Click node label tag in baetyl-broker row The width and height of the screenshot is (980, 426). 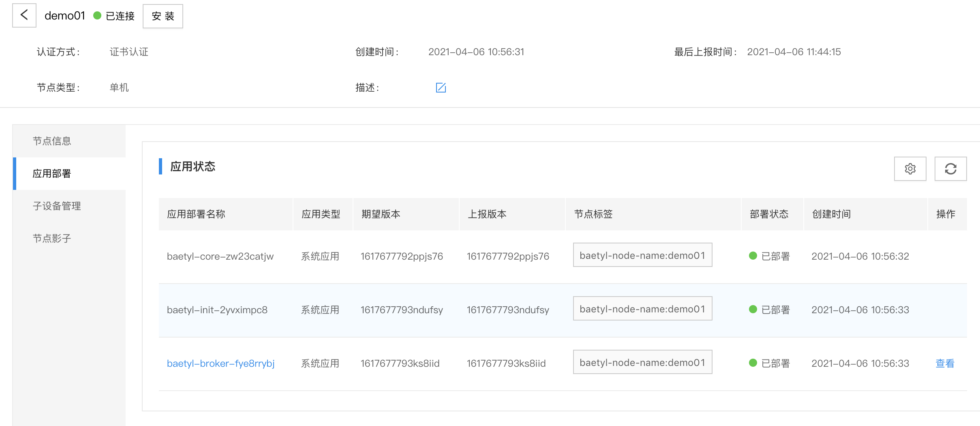[x=643, y=362]
